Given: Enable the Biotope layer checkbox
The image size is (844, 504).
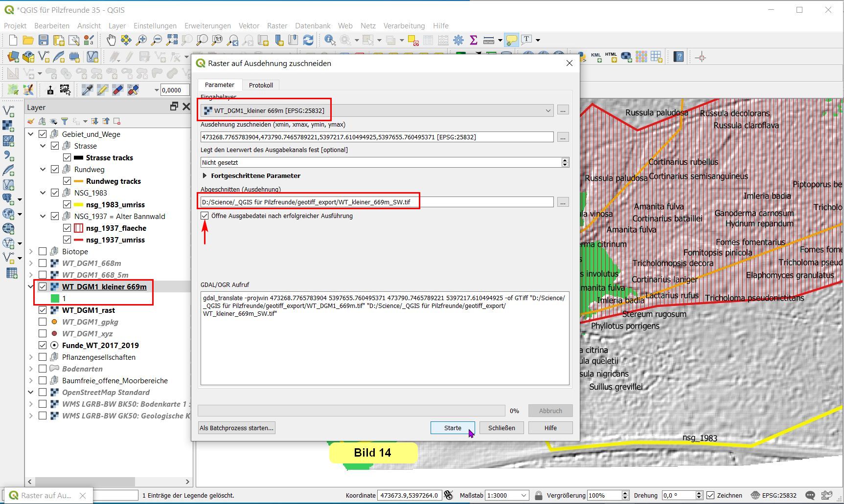Looking at the screenshot, I should pyautogui.click(x=43, y=251).
